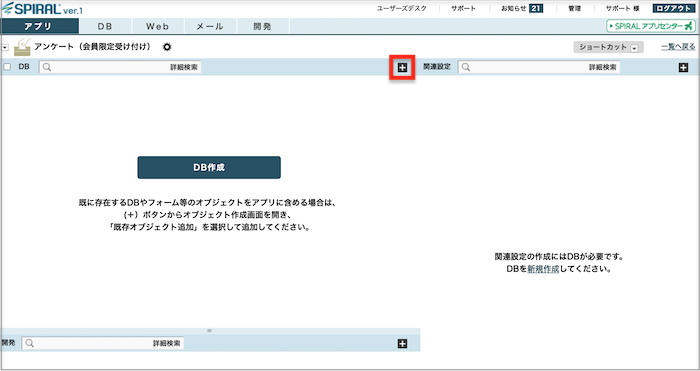Open the ユーザーズデスク link

point(402,8)
